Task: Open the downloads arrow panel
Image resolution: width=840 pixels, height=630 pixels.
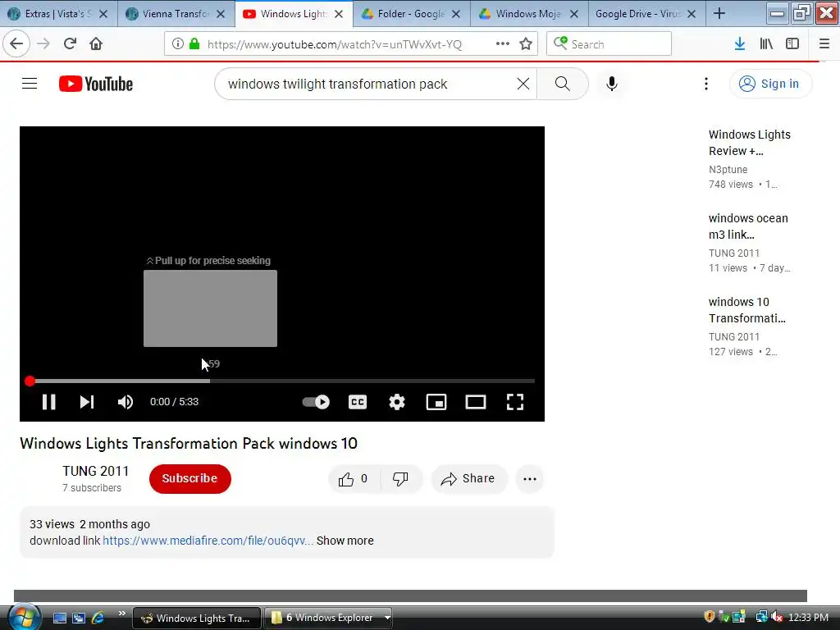Action: tap(740, 44)
